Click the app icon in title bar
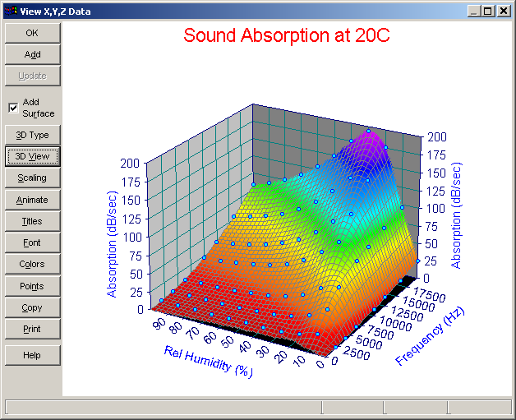 (x=10, y=12)
